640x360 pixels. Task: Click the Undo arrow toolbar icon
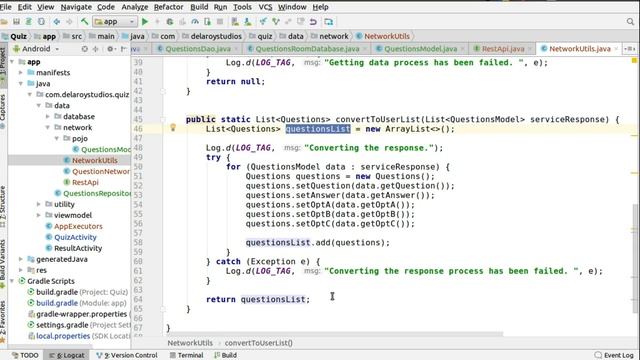click(313, 22)
